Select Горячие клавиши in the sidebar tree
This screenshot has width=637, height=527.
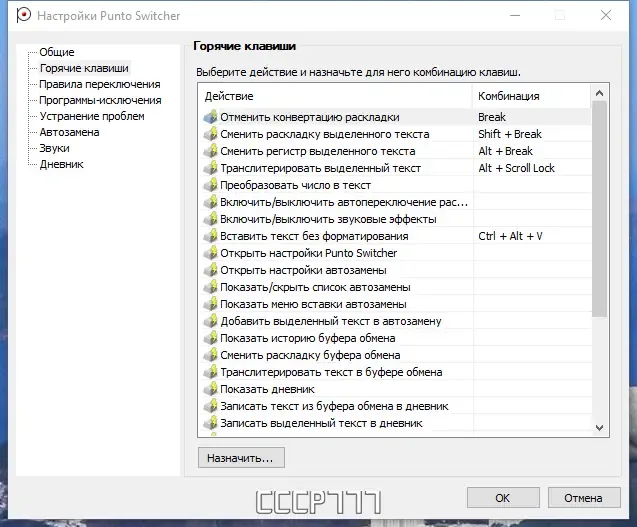pos(84,68)
